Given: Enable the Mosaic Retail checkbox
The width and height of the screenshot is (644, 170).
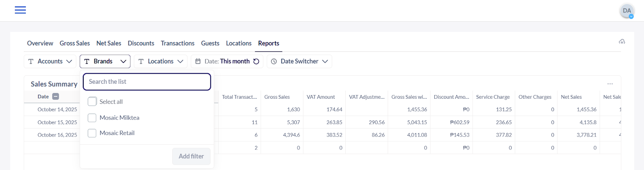Looking at the screenshot, I should [92, 133].
